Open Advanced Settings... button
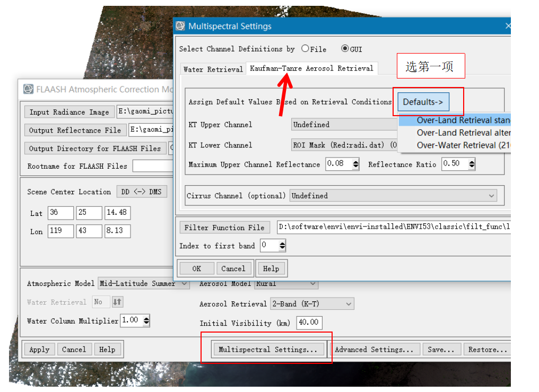This screenshot has height=392, width=539. point(375,350)
